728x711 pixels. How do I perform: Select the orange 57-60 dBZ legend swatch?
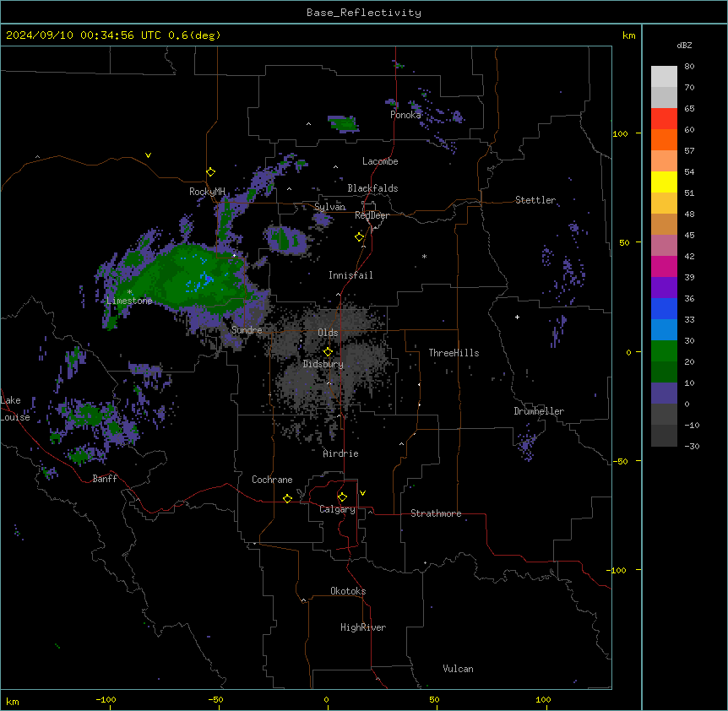(664, 139)
